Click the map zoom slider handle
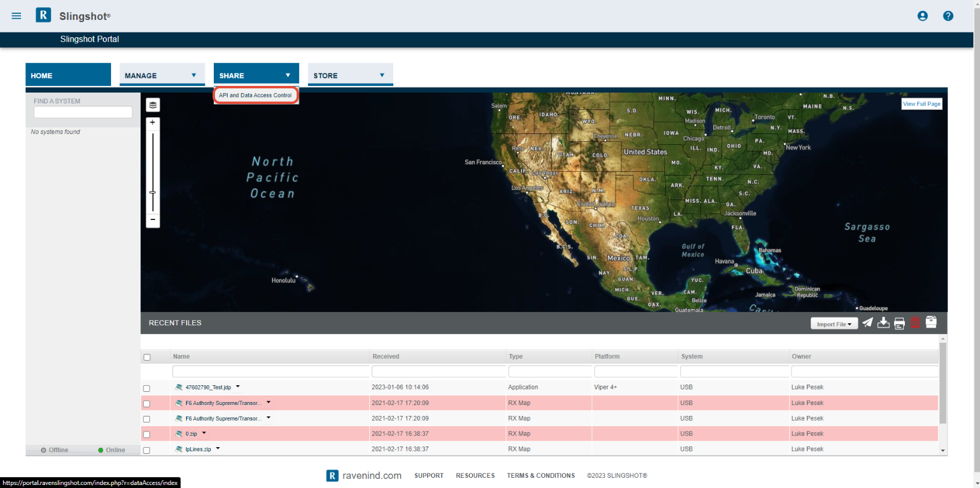Screen dimensions: 980x488 click(153, 192)
